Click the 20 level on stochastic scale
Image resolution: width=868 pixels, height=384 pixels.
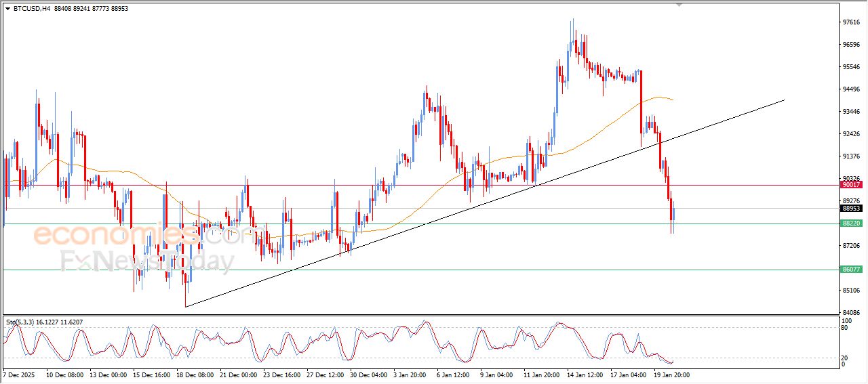coord(845,358)
